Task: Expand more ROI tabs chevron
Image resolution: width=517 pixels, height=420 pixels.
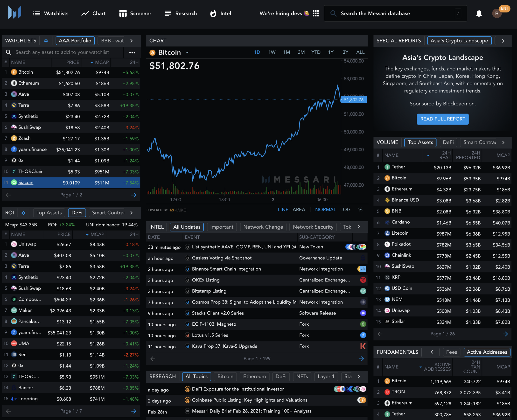Action: tap(132, 213)
